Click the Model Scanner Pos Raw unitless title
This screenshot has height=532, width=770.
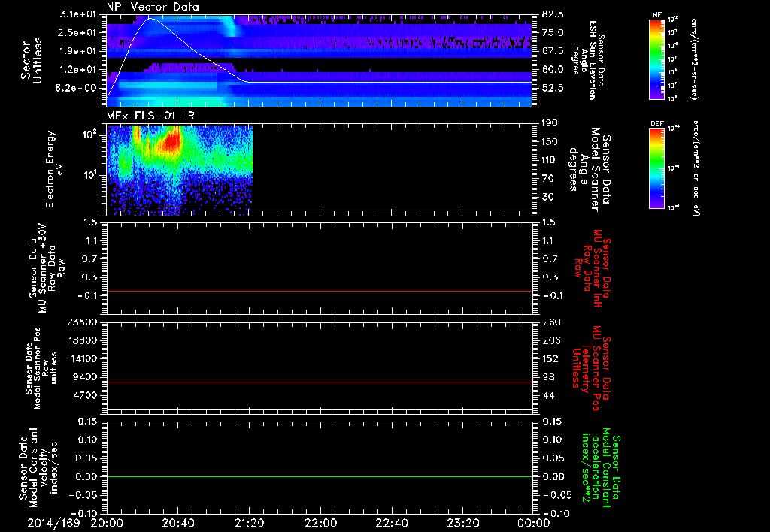[42, 367]
